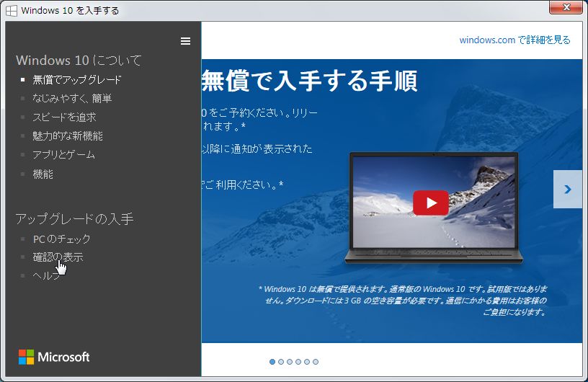This screenshot has height=382, width=588.
Task: Select 機能 menu item
Action: pyautogui.click(x=43, y=174)
